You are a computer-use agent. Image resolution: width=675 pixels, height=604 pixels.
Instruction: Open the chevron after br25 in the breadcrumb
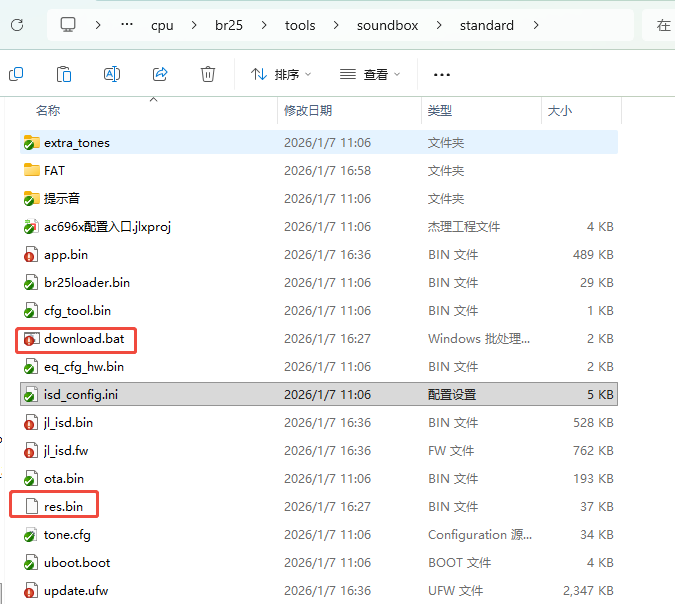coord(264,25)
